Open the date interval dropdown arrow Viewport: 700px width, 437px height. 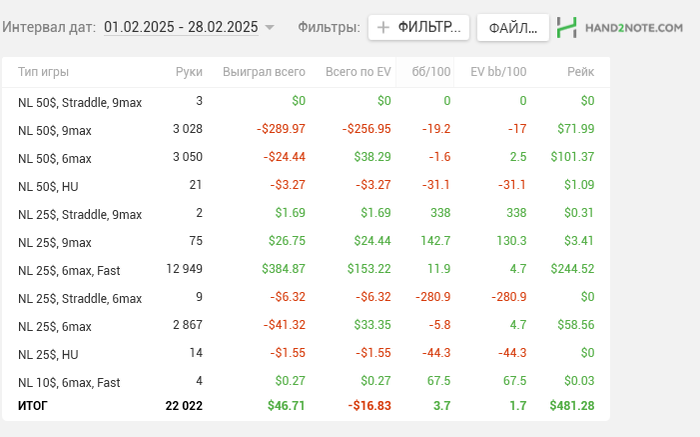coord(269,28)
